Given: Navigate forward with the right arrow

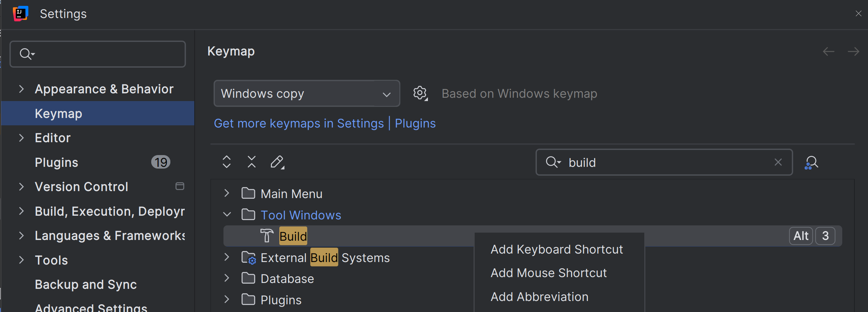Looking at the screenshot, I should pos(853,51).
